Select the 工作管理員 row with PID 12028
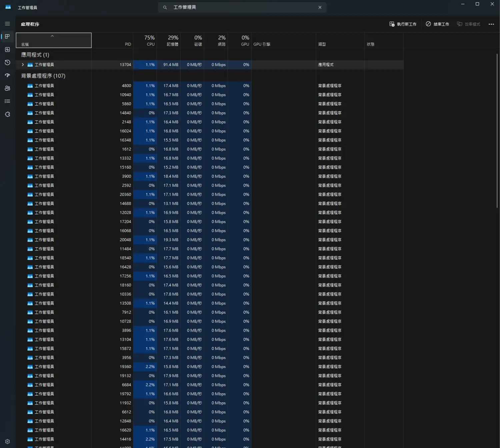 210,213
